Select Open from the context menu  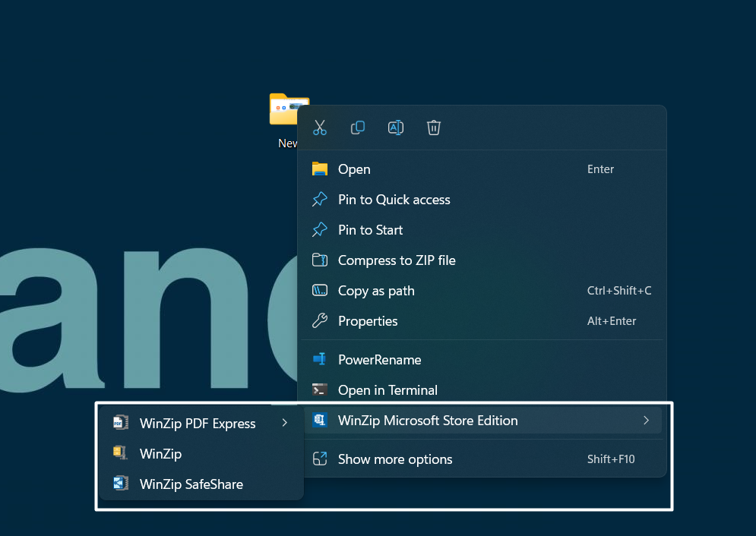(354, 169)
